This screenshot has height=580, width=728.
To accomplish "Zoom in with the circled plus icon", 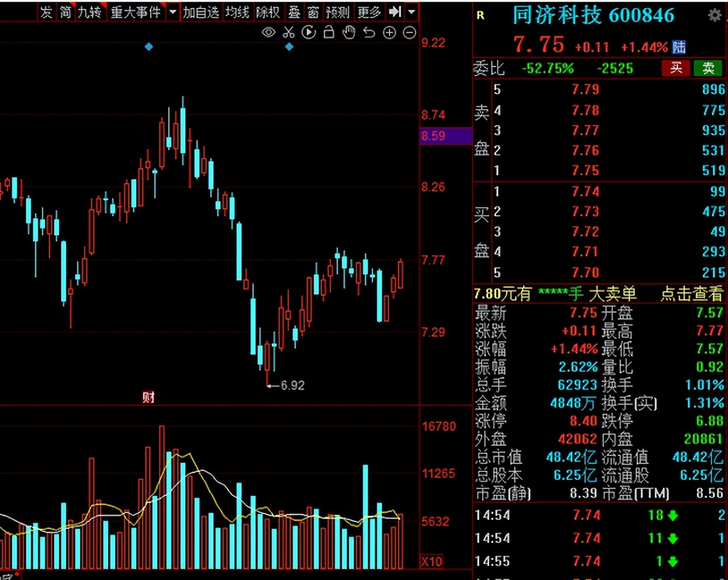I will [390, 32].
